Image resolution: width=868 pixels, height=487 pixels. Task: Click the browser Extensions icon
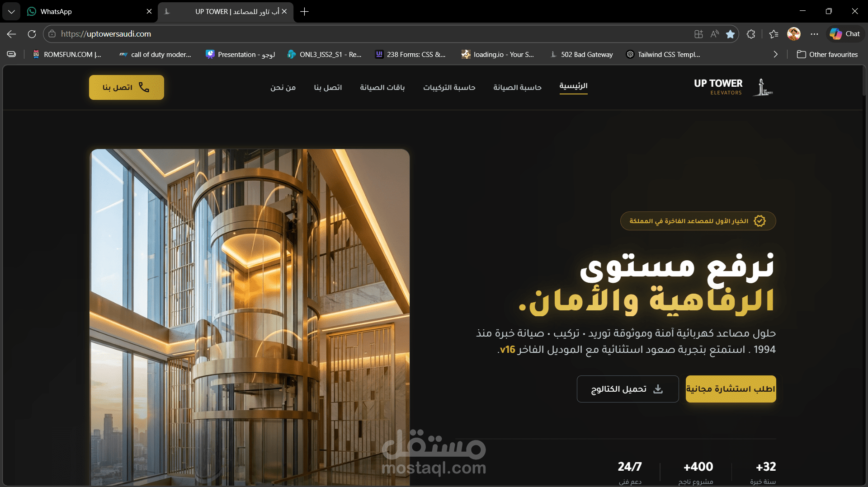pos(751,34)
